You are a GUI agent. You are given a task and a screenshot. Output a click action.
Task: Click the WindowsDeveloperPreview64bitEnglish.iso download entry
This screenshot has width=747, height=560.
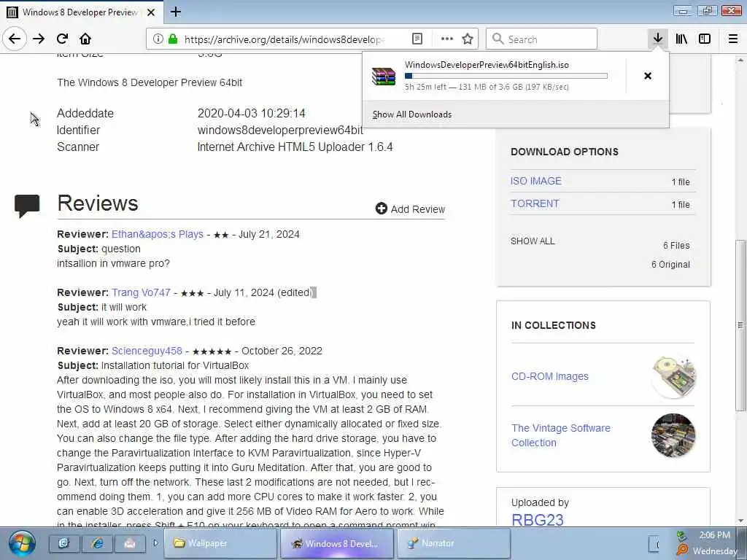click(x=494, y=76)
